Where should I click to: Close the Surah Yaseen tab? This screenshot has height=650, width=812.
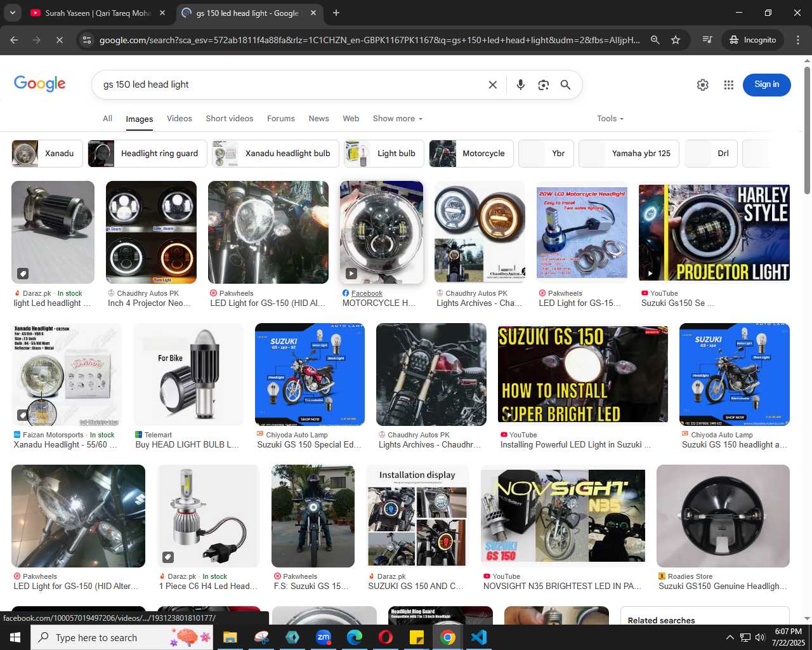pos(162,13)
